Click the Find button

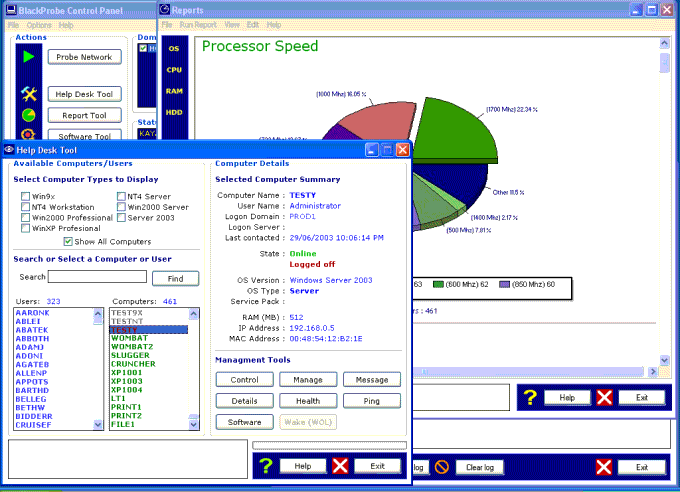point(175,279)
